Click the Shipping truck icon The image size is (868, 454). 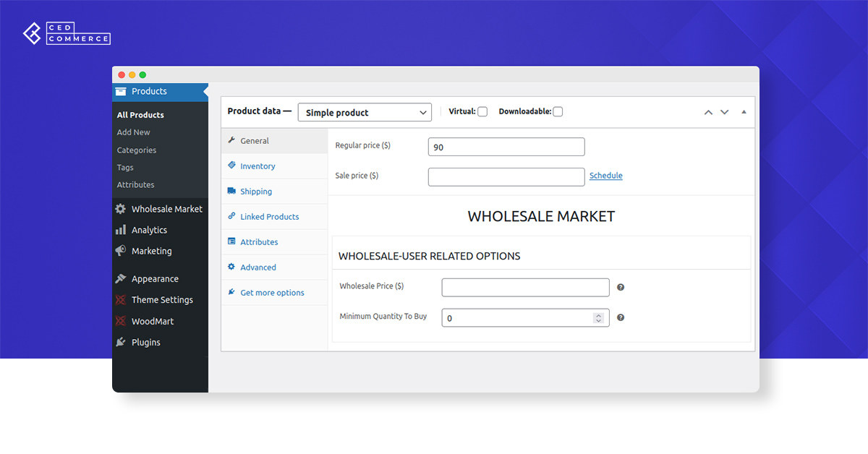pyautogui.click(x=231, y=191)
